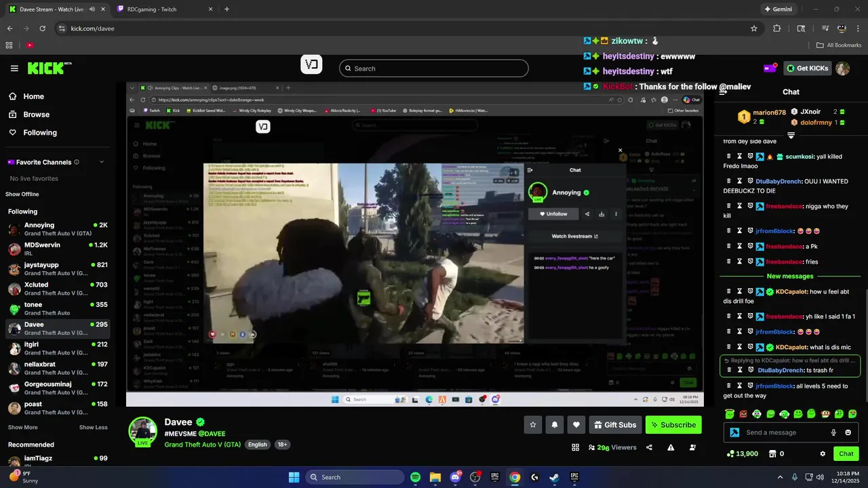Click the purple notification card icon
The width and height of the screenshot is (868, 488).
[770, 68]
